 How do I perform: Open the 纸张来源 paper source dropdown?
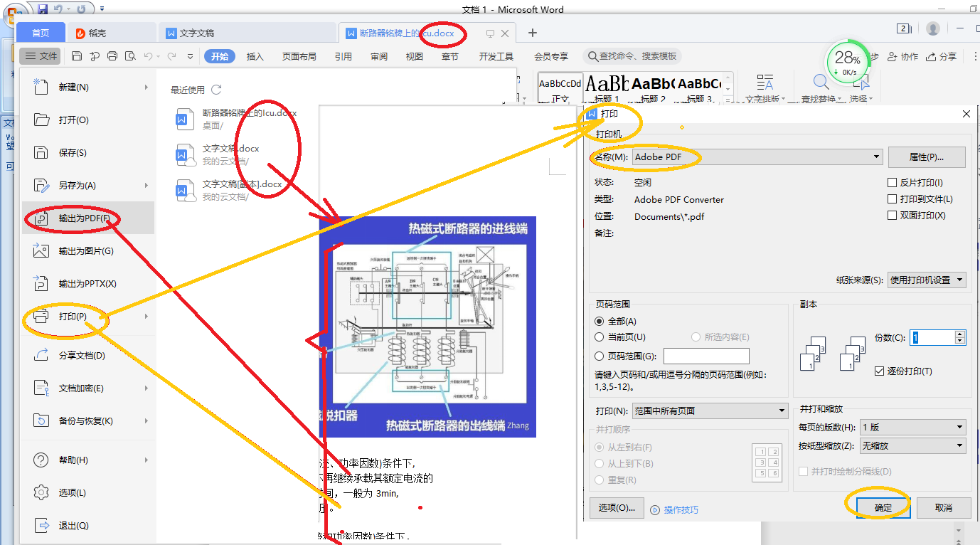[927, 280]
